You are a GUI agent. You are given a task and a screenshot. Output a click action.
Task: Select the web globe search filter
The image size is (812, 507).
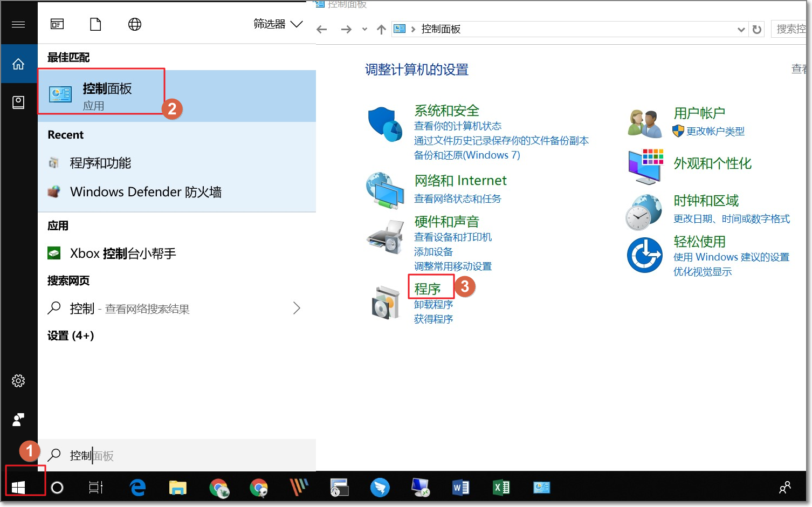click(x=135, y=24)
